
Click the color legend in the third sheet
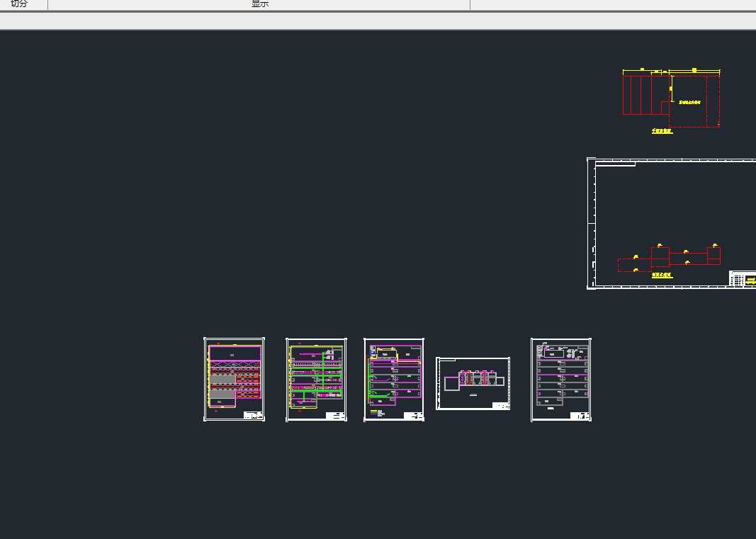coord(377,413)
